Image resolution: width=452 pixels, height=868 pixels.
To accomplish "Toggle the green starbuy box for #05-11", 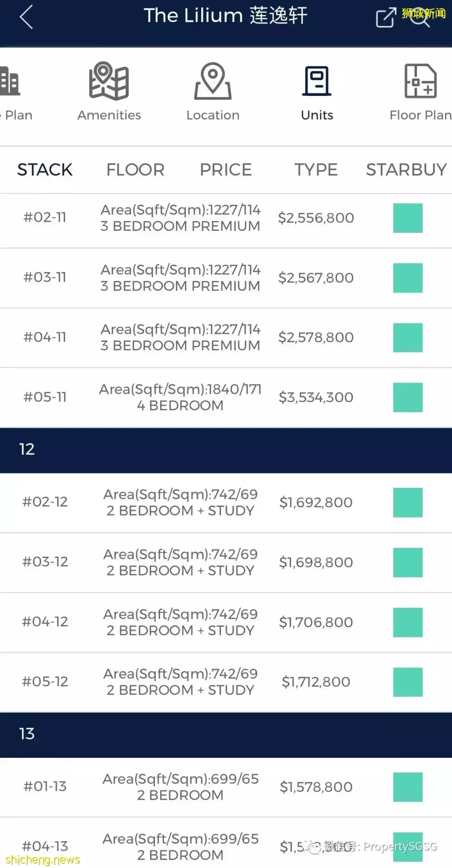I will tap(408, 397).
